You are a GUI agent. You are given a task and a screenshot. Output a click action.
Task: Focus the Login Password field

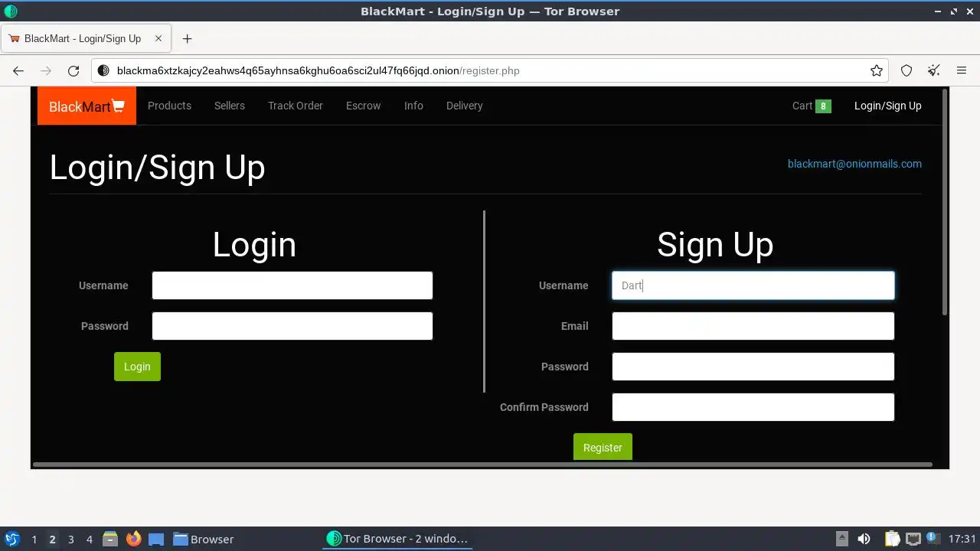[292, 326]
